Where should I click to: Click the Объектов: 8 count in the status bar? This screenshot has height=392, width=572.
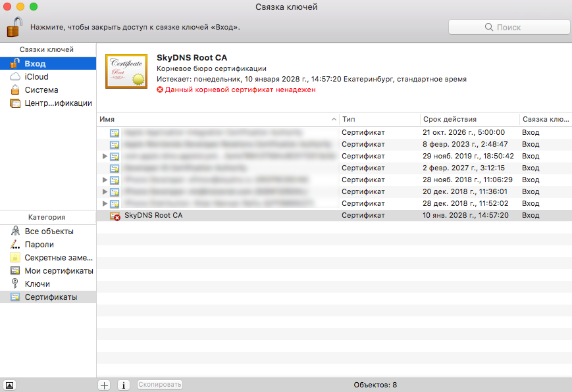[375, 385]
